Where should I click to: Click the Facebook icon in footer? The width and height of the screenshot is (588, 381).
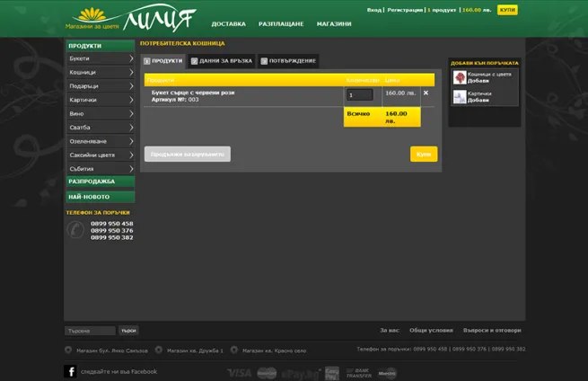point(70,371)
